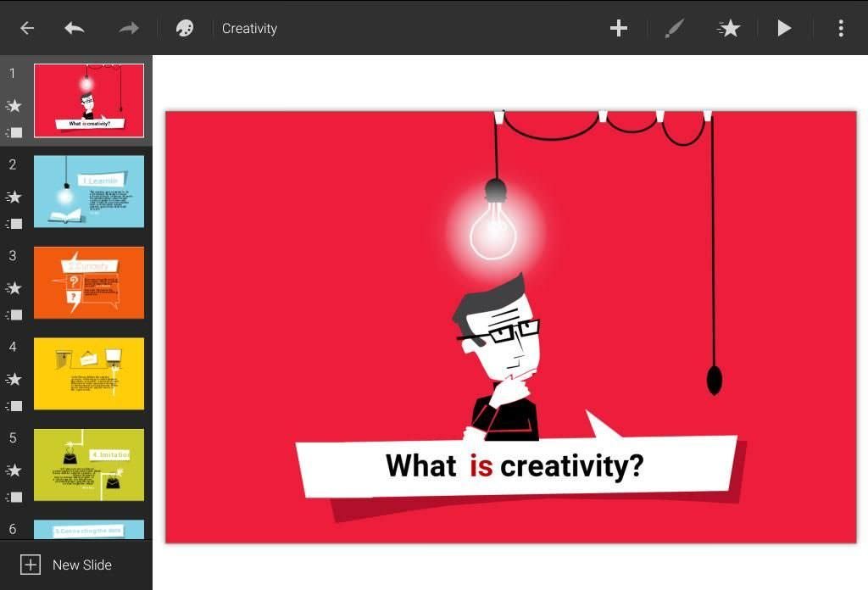Tap the plus icon to insert

click(619, 28)
